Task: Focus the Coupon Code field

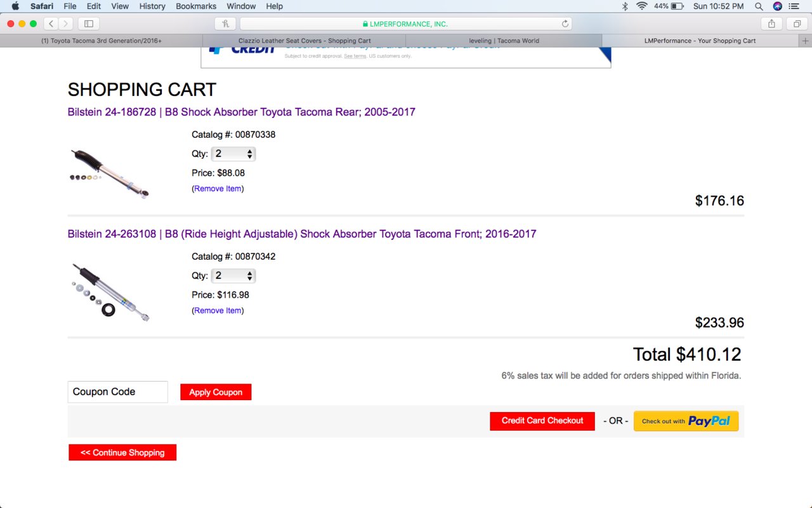Action: 118,392
